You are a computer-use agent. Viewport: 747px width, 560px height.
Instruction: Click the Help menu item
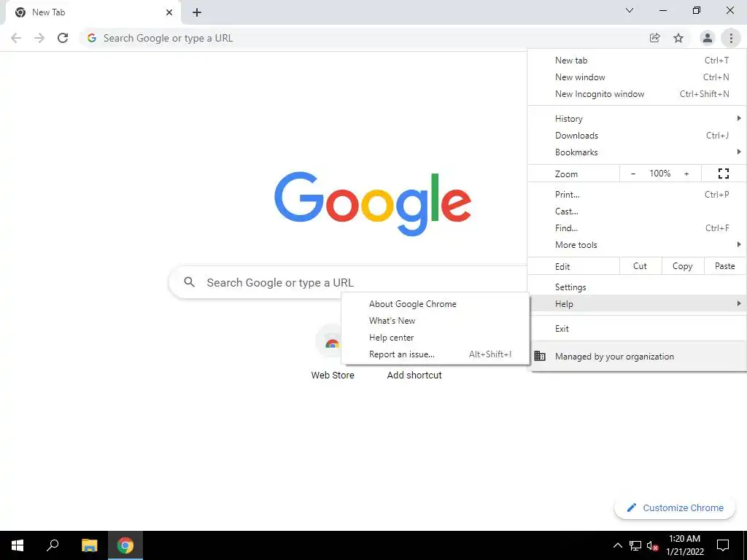point(637,304)
